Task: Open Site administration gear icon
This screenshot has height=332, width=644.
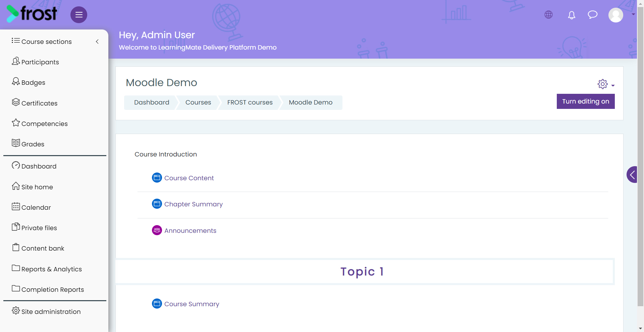Action: (x=16, y=311)
